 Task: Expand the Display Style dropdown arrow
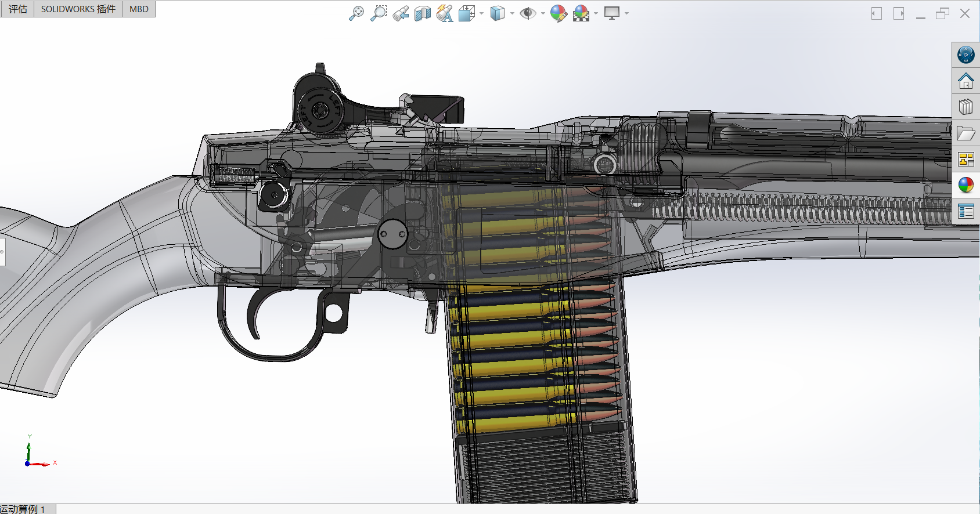coord(512,13)
